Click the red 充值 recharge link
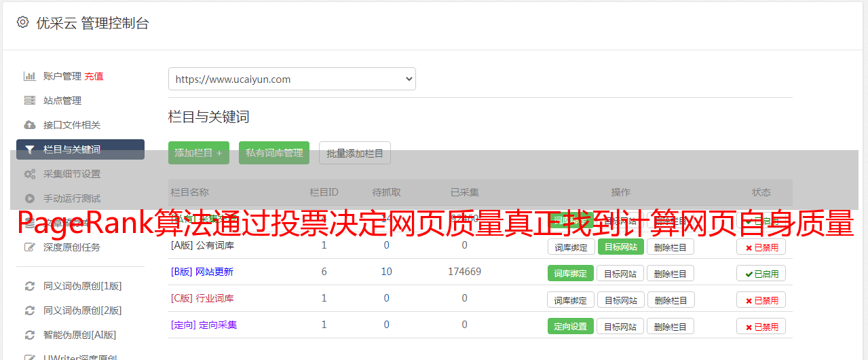 click(x=94, y=76)
